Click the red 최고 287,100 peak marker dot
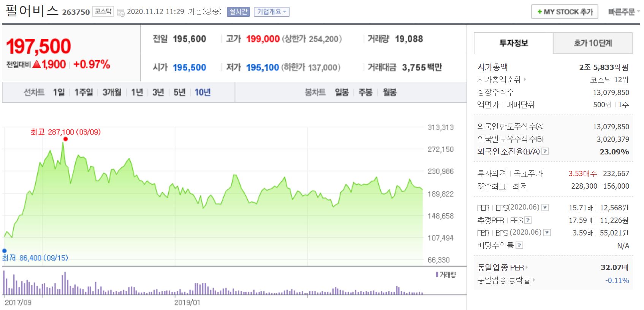This screenshot has height=310, width=644. pos(65,139)
